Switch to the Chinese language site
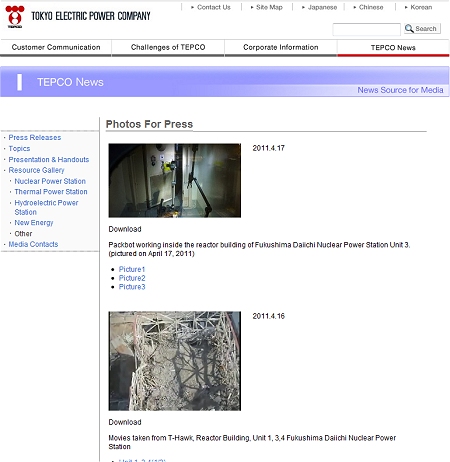The image size is (450, 462). click(x=371, y=7)
